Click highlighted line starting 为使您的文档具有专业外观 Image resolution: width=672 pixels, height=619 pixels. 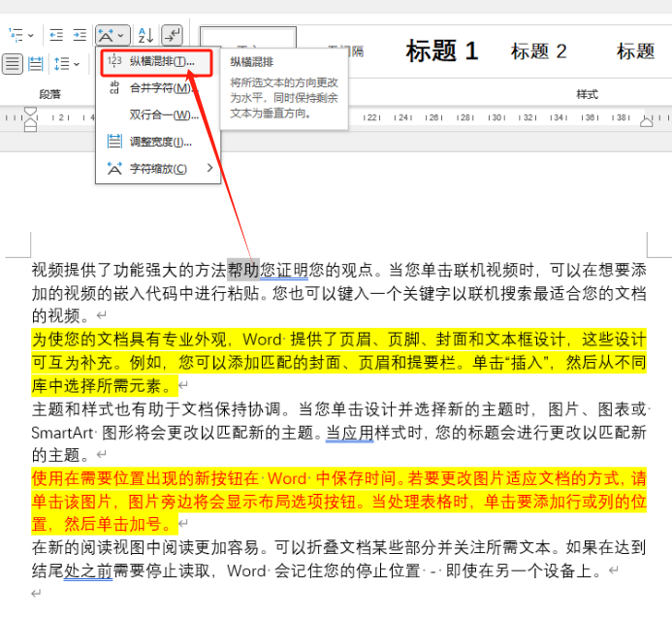click(338, 340)
